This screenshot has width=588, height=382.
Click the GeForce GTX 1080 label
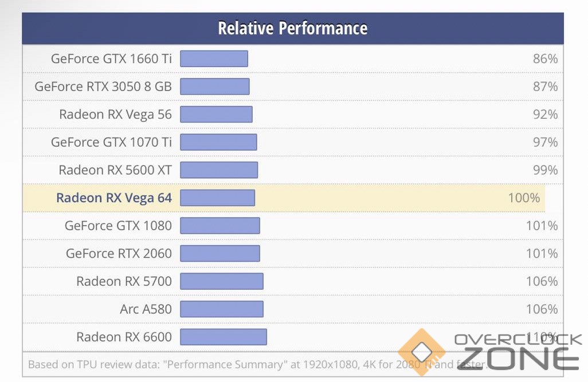point(118,225)
